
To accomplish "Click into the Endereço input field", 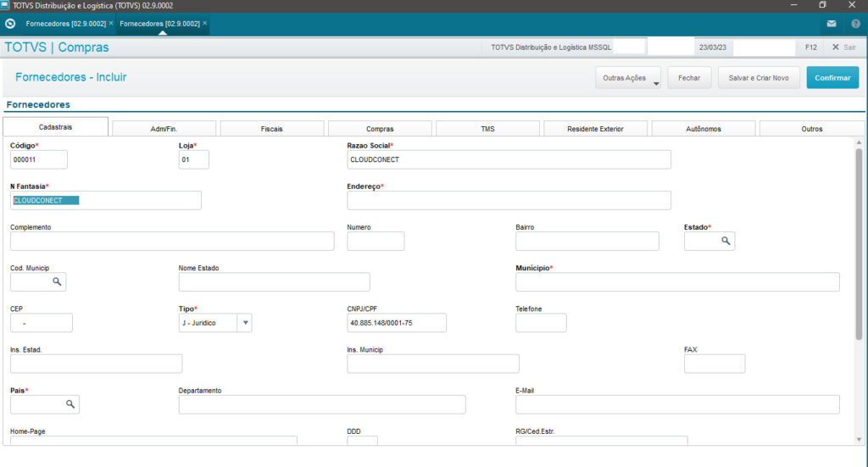I will click(509, 201).
